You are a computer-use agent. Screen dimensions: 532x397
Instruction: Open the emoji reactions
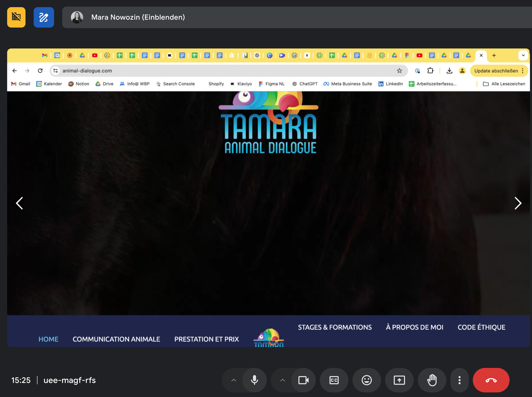pyautogui.click(x=367, y=380)
